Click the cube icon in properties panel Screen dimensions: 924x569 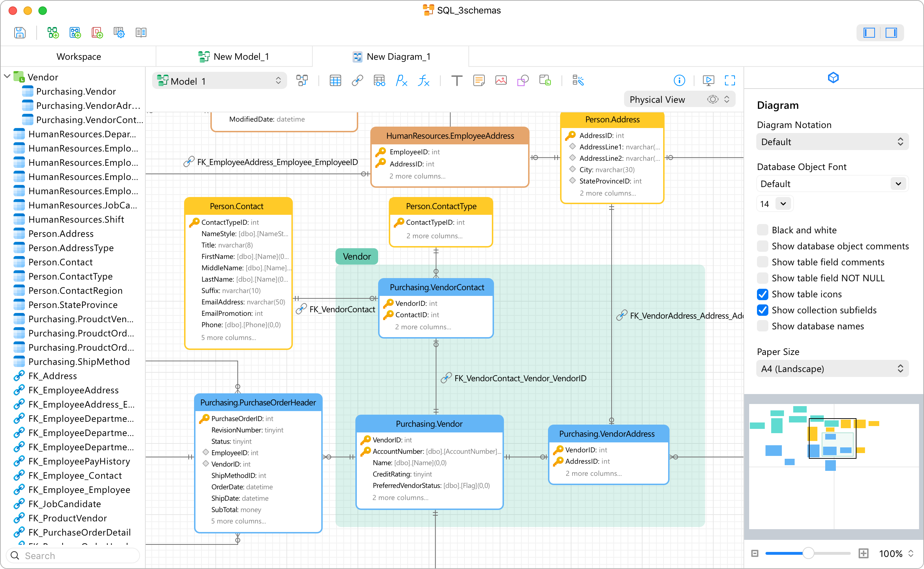pyautogui.click(x=833, y=78)
